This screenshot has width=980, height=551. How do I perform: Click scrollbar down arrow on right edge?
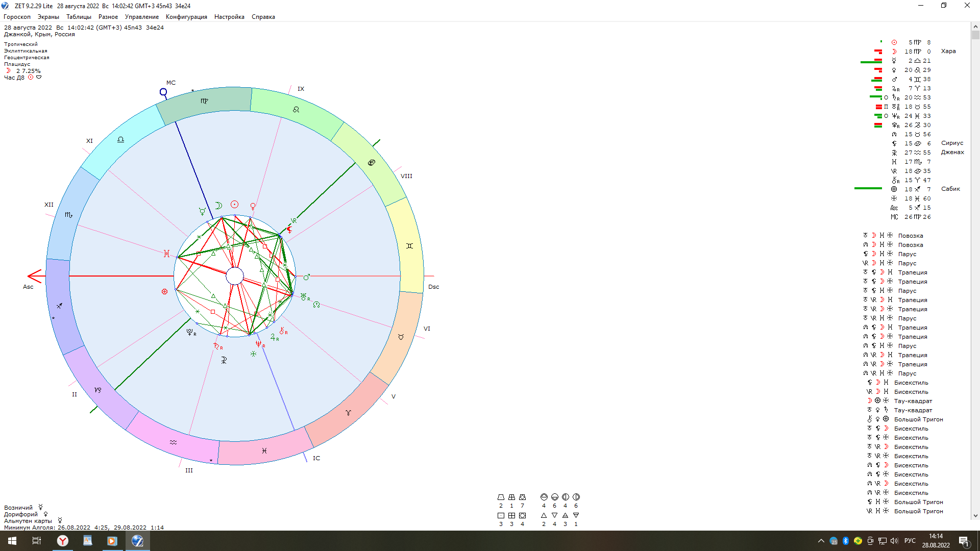[975, 516]
